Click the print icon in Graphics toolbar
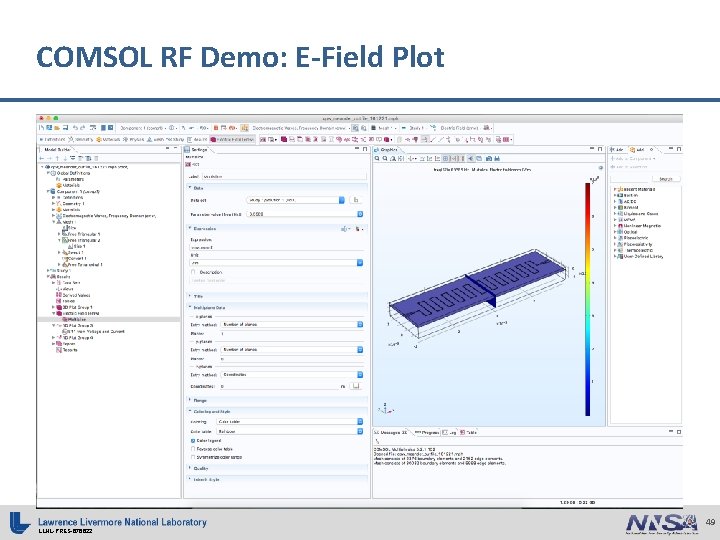The height and width of the screenshot is (540, 720). (x=497, y=158)
